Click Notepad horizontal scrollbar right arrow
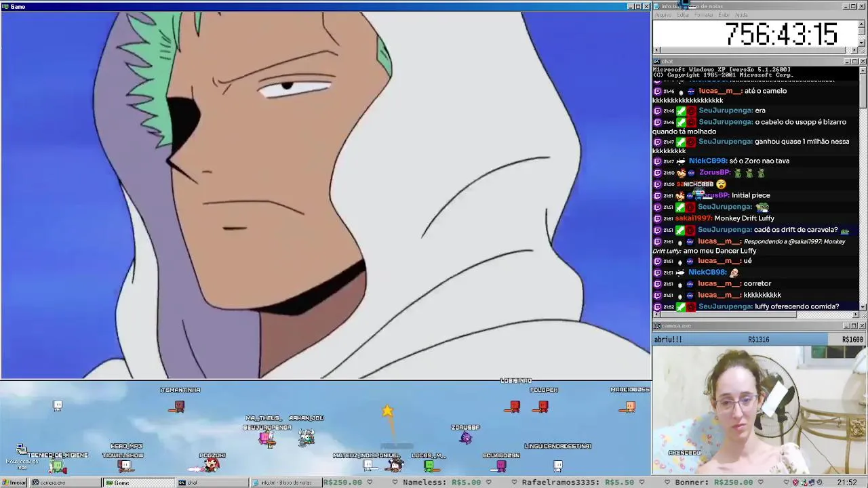 tap(854, 50)
